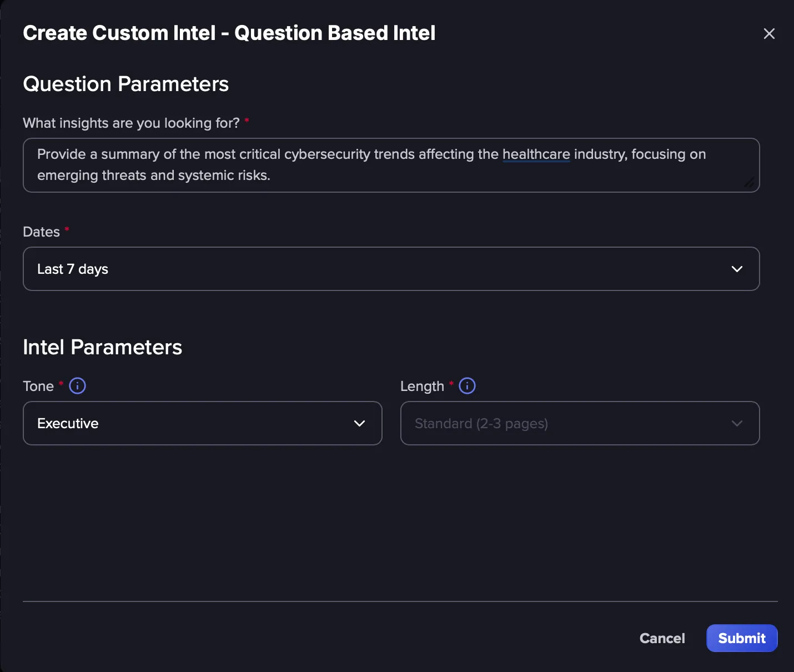Open the Length dropdown Standard (2-3 pages)
The height and width of the screenshot is (672, 794).
580,423
